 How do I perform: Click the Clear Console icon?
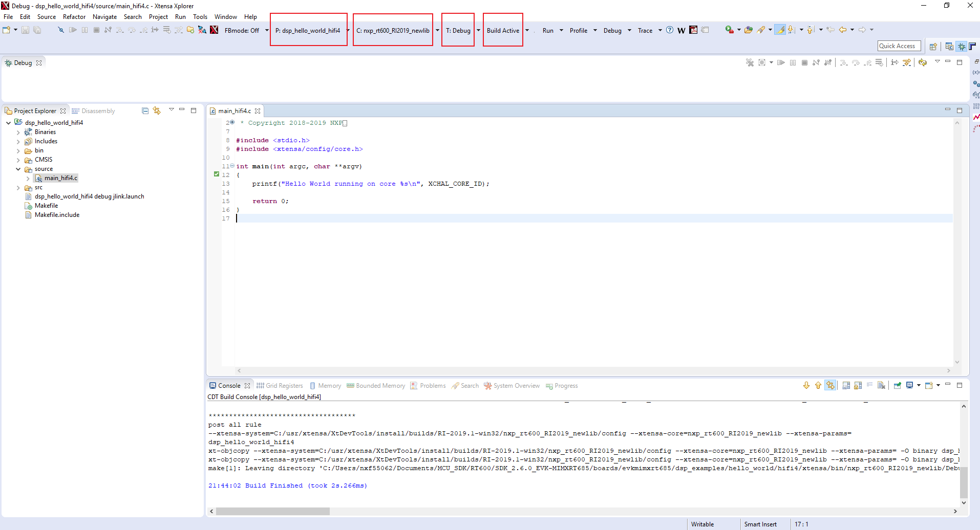coord(881,385)
